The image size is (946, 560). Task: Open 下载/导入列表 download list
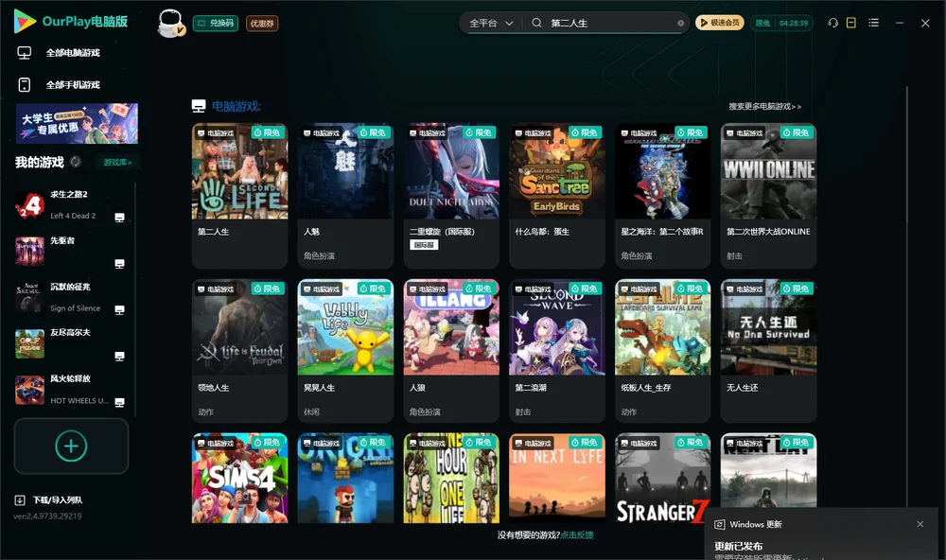[x=49, y=500]
